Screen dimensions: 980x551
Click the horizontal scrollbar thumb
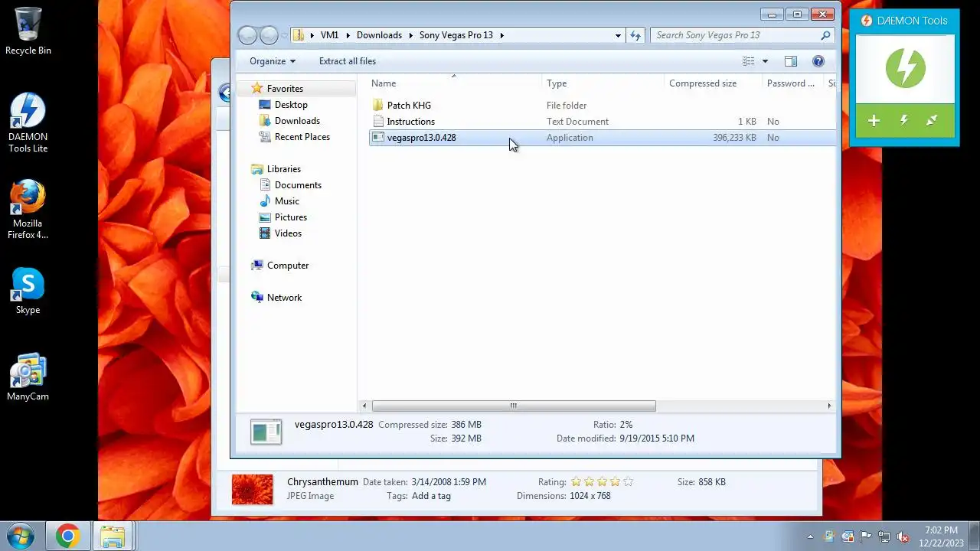point(514,406)
